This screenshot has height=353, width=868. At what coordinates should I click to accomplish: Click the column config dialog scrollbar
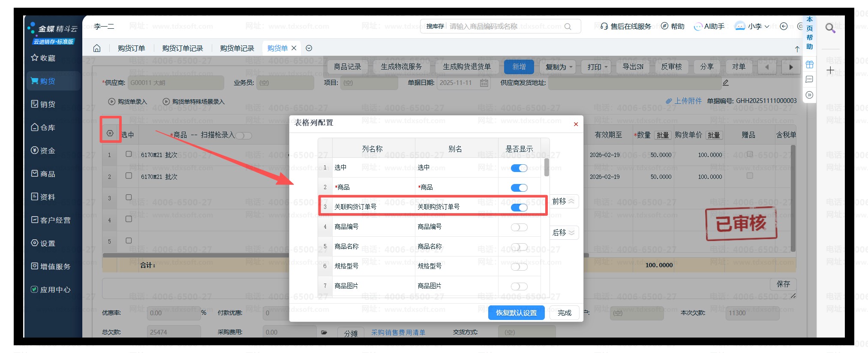click(547, 167)
